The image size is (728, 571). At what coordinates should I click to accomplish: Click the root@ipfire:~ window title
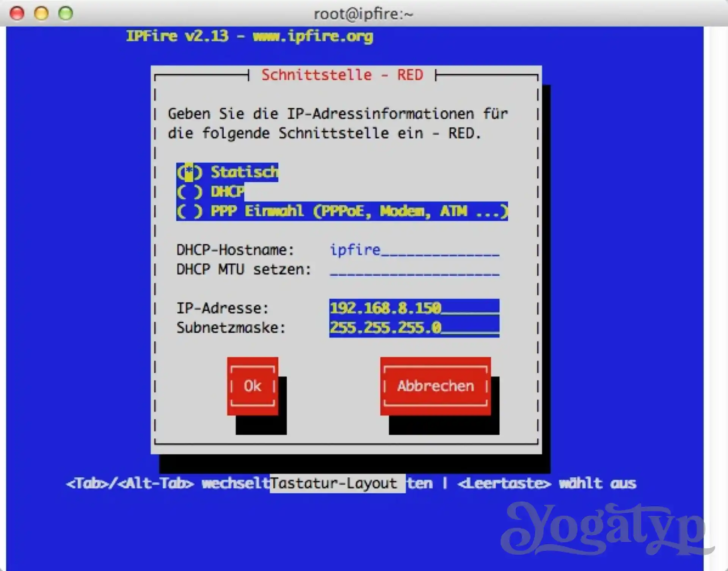[x=363, y=14]
